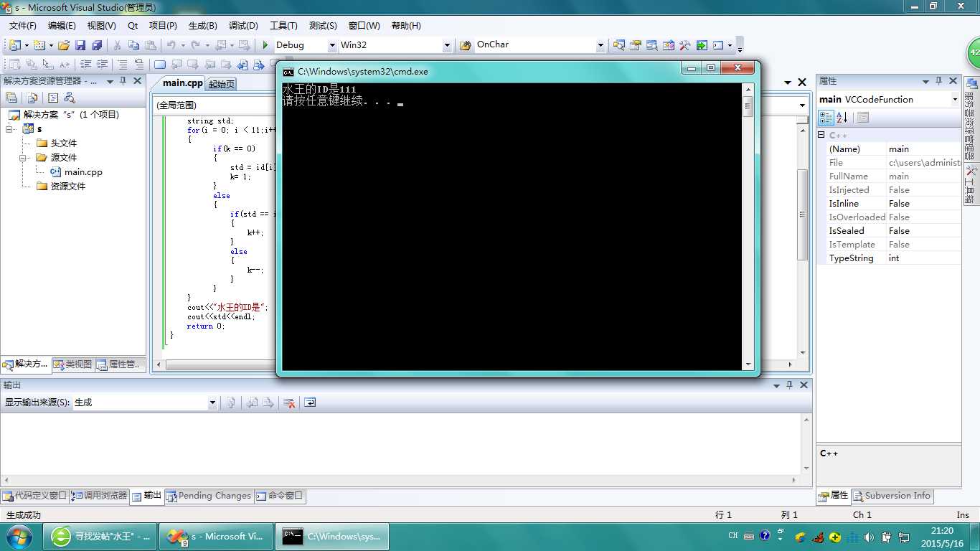The image size is (980, 551).
Task: Save the file with the floppy disk icon
Action: click(80, 45)
